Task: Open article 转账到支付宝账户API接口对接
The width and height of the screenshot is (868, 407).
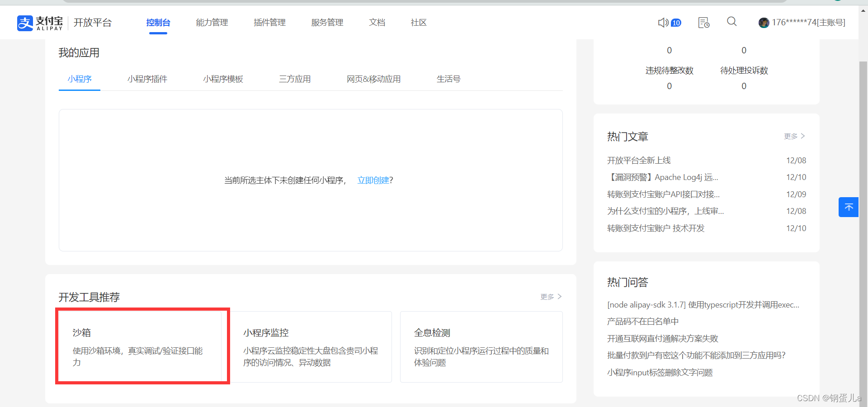Action: (x=663, y=194)
